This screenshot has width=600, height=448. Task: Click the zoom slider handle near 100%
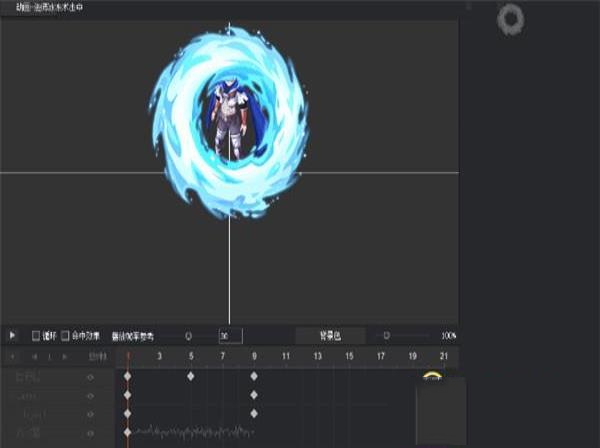point(387,336)
